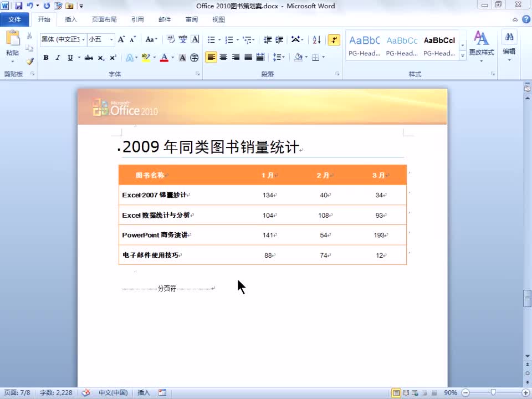Grow font size button

tap(121, 39)
